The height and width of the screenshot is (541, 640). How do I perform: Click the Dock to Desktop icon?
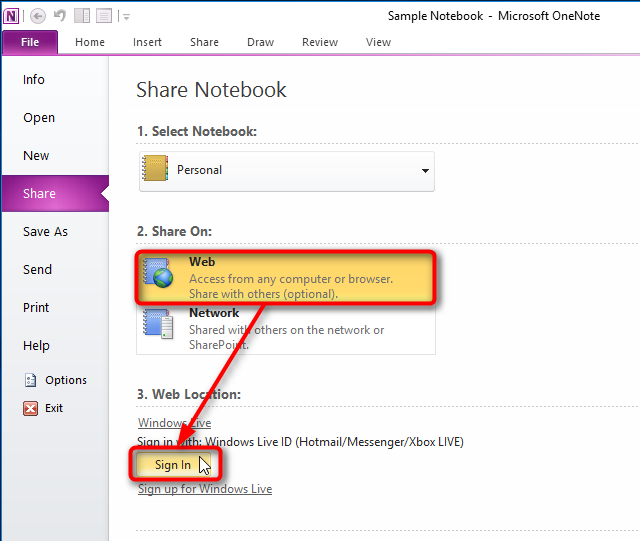click(82, 16)
